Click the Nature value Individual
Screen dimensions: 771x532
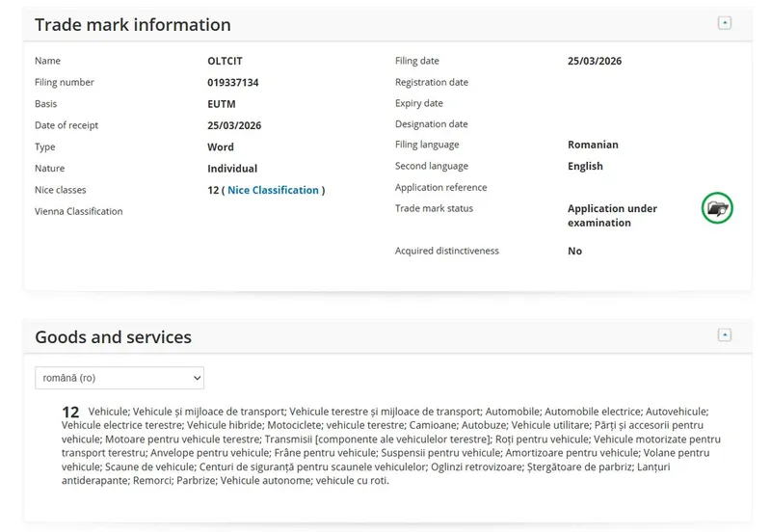point(232,169)
